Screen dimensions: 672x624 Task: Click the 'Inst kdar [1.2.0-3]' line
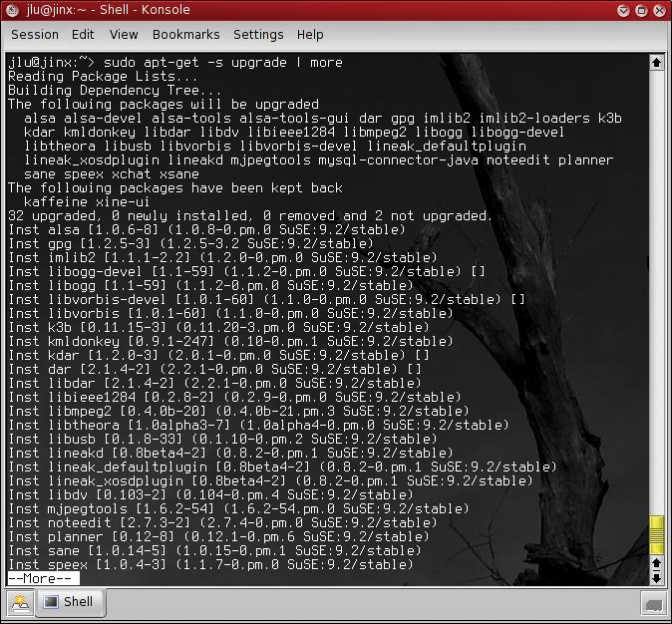(218, 355)
